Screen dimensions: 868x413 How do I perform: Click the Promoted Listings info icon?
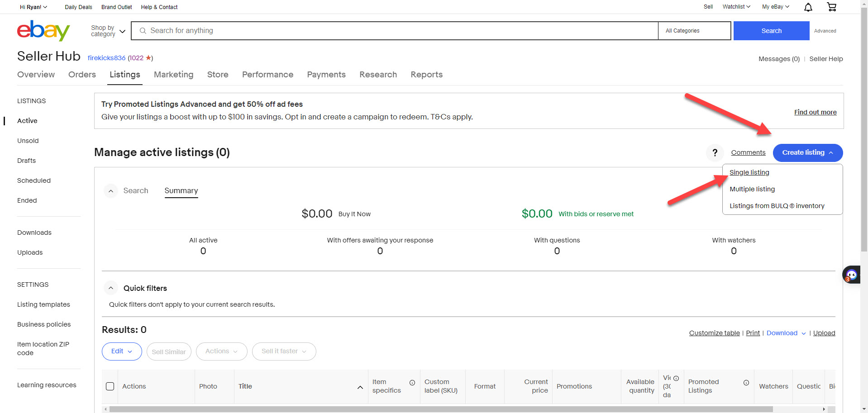[746, 383]
